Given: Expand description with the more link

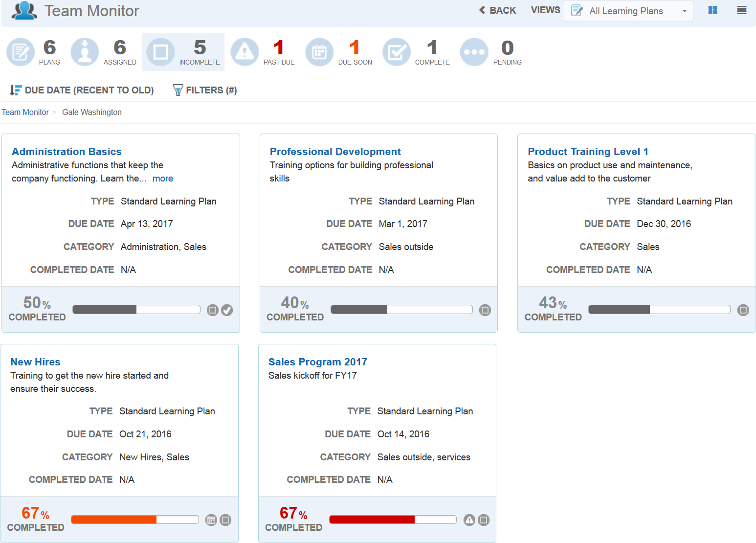Looking at the screenshot, I should pyautogui.click(x=163, y=179).
